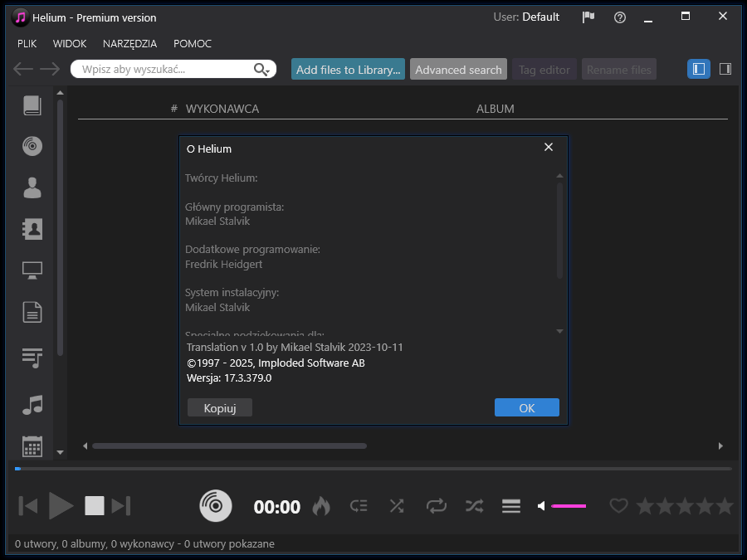Open the help question mark icon
This screenshot has height=560, width=747.
pos(620,17)
